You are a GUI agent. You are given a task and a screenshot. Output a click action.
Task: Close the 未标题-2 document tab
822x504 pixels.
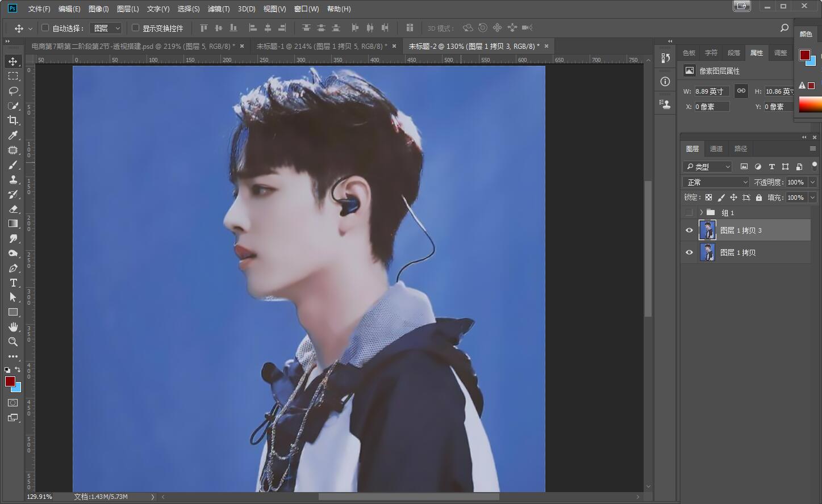coord(546,46)
